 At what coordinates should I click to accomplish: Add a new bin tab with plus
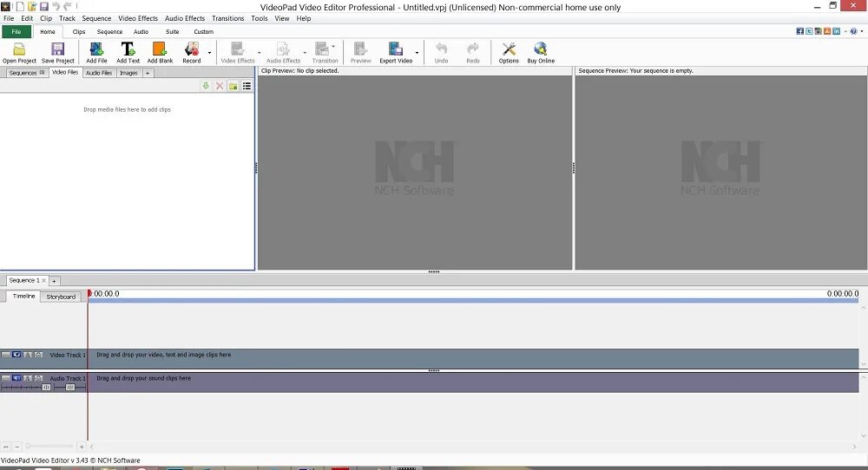[148, 73]
